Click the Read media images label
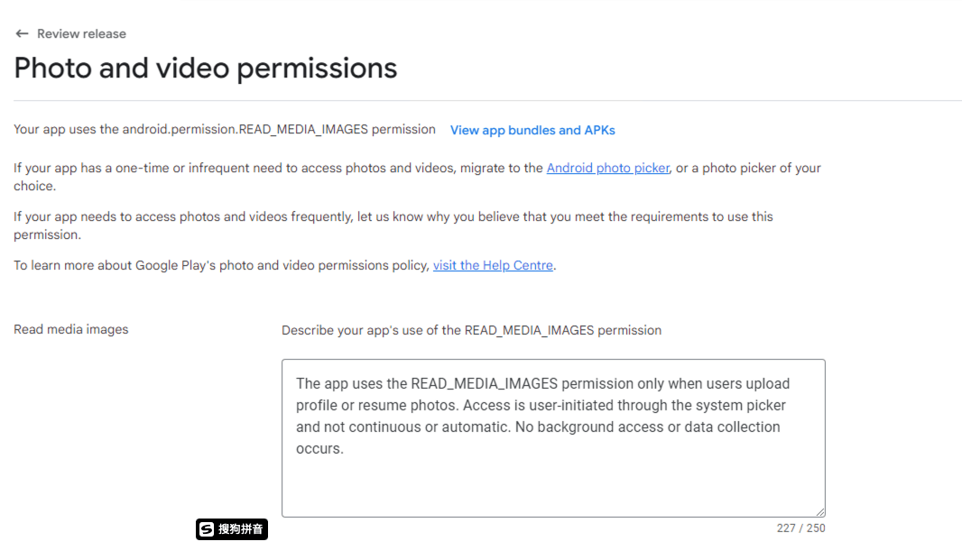The height and width of the screenshot is (560, 962). coord(71,329)
